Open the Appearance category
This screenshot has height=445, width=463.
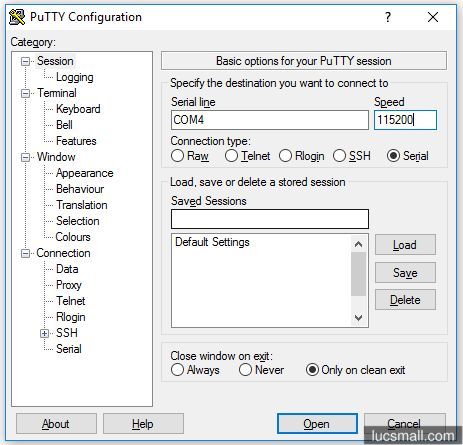85,173
